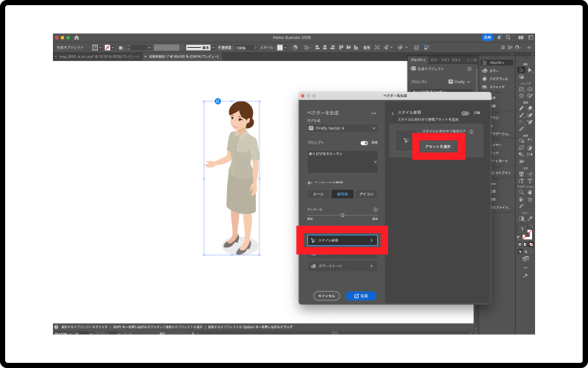Toggle the prompt 候補 switch

(x=364, y=143)
